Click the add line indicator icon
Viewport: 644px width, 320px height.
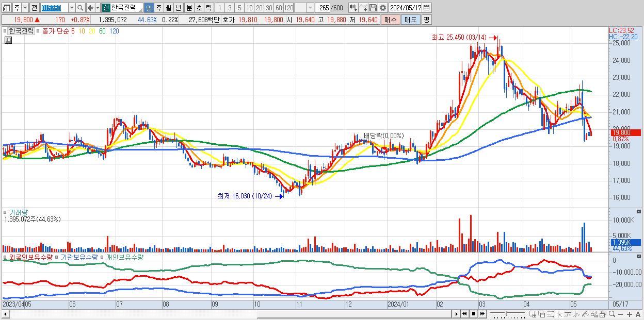[x=363, y=8]
